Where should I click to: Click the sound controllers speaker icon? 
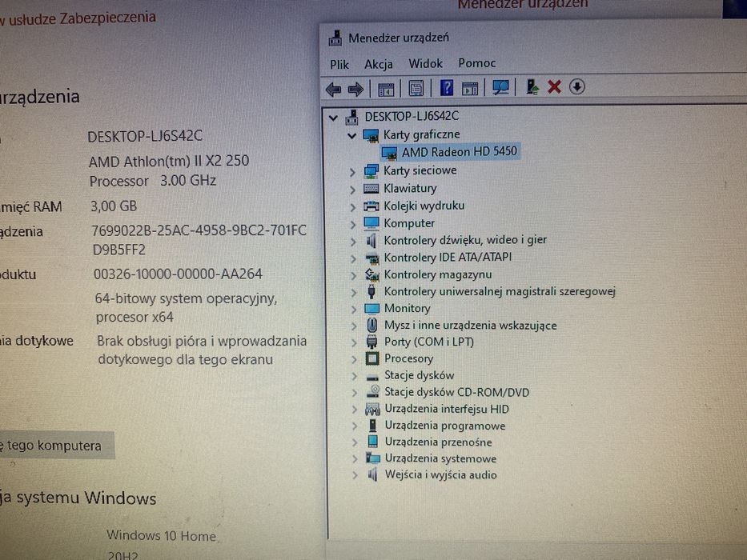point(371,241)
